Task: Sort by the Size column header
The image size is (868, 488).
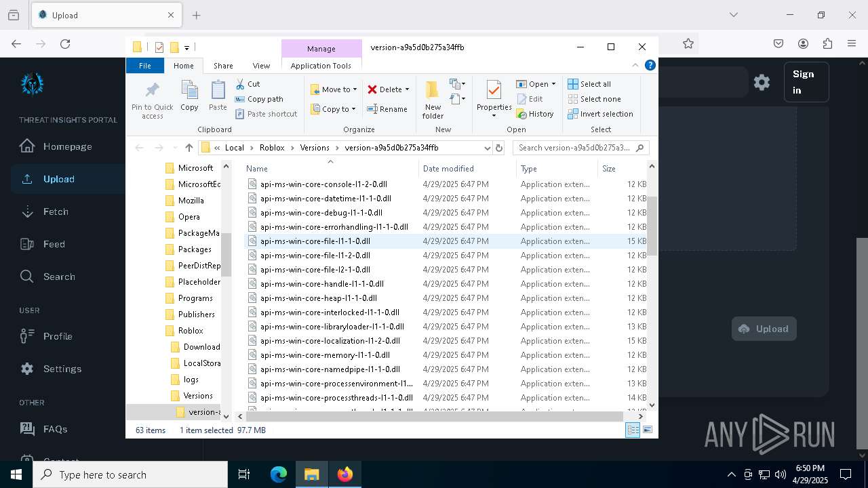Action: (x=622, y=168)
